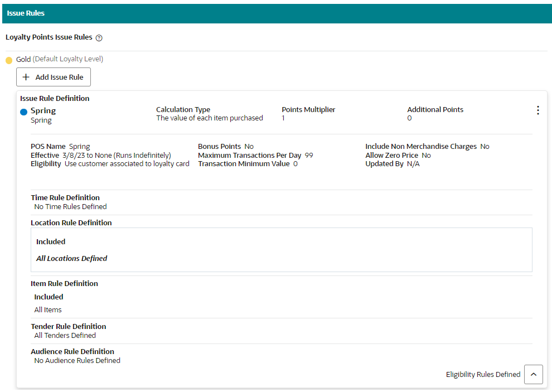Click the Time Rule Definition heading

[x=65, y=197]
